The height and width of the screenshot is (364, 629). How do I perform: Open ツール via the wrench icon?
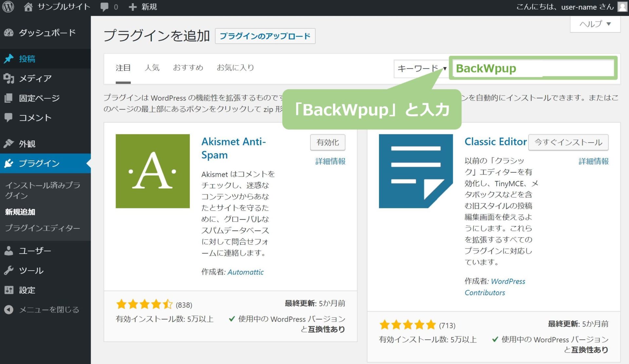pos(9,270)
